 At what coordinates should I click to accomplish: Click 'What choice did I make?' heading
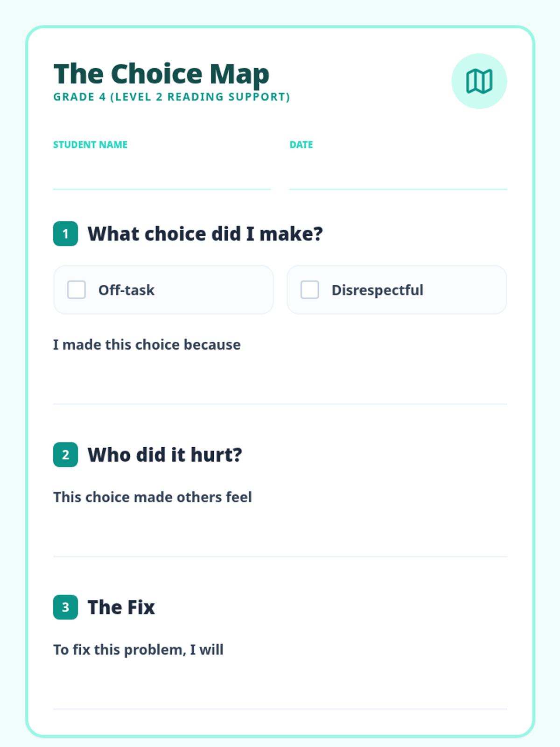pyautogui.click(x=205, y=233)
